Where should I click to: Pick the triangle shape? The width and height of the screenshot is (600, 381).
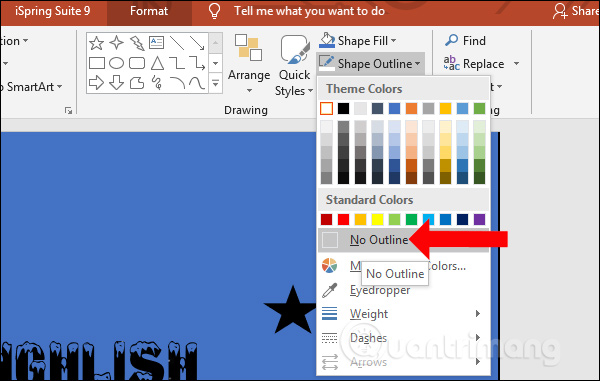(x=157, y=63)
